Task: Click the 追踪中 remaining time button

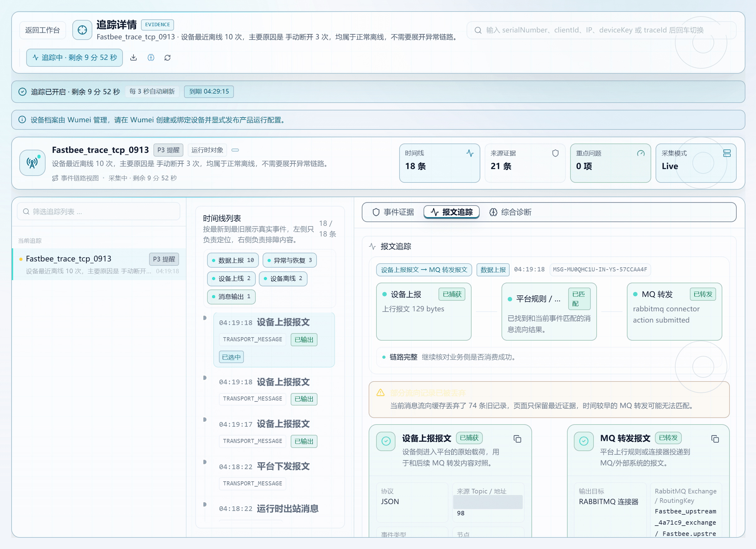Action: point(74,58)
